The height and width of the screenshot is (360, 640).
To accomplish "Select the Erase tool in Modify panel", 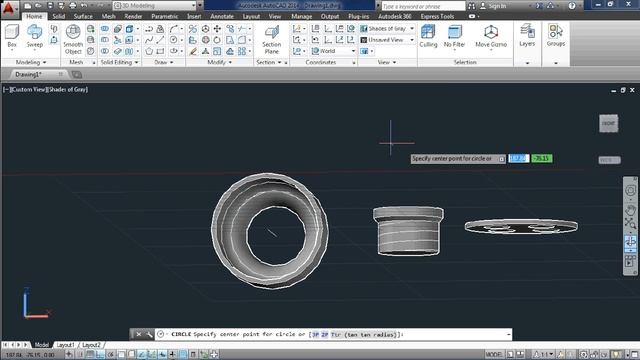I will click(x=193, y=51).
